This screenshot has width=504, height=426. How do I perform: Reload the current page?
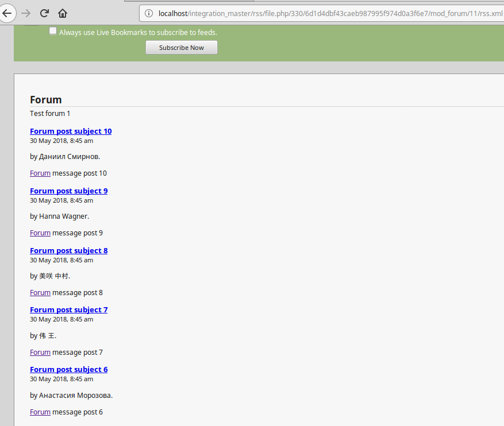coord(44,13)
